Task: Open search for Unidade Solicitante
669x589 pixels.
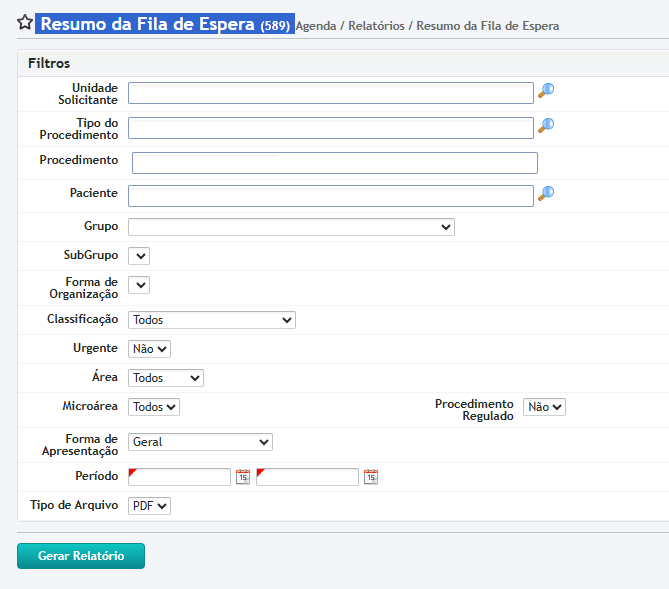Action: (x=546, y=91)
